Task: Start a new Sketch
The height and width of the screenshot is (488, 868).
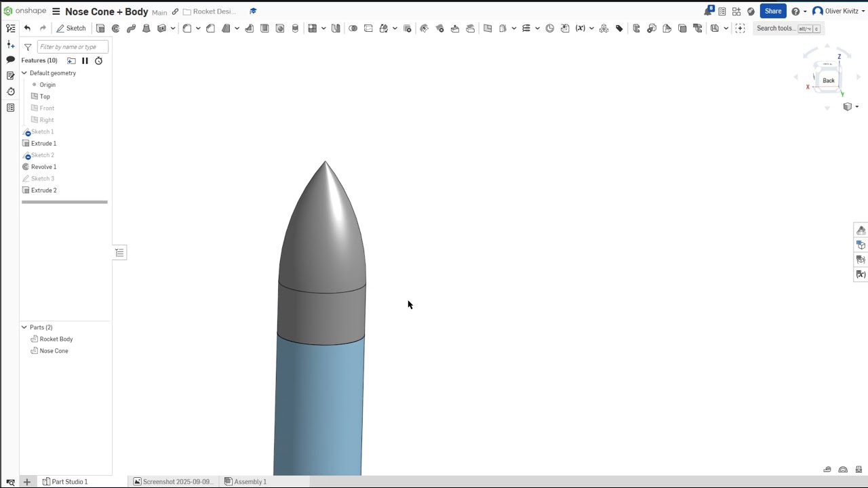Action: (71, 28)
